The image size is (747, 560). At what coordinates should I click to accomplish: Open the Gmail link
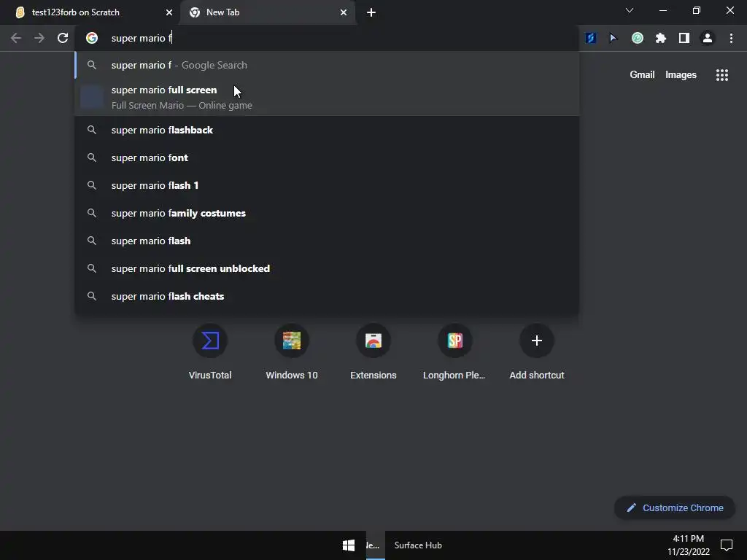642,75
